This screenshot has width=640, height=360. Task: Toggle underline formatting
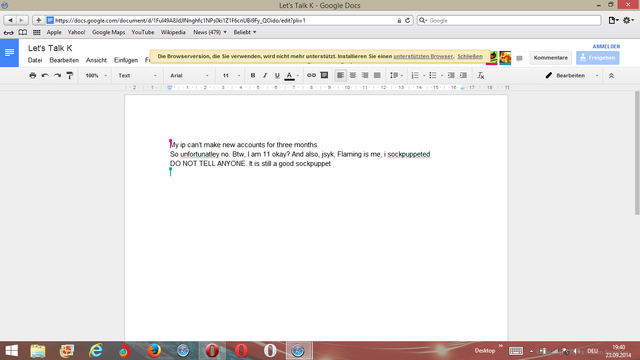click(x=277, y=76)
